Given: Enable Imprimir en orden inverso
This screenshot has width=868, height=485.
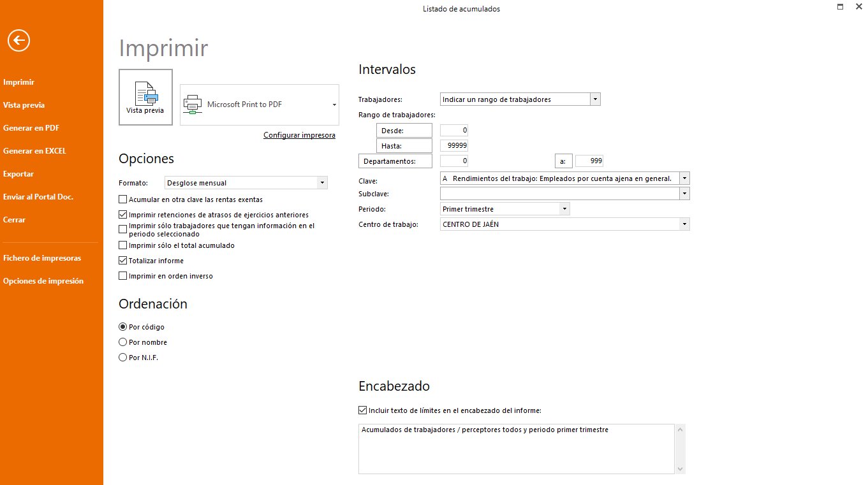Looking at the screenshot, I should coord(123,276).
